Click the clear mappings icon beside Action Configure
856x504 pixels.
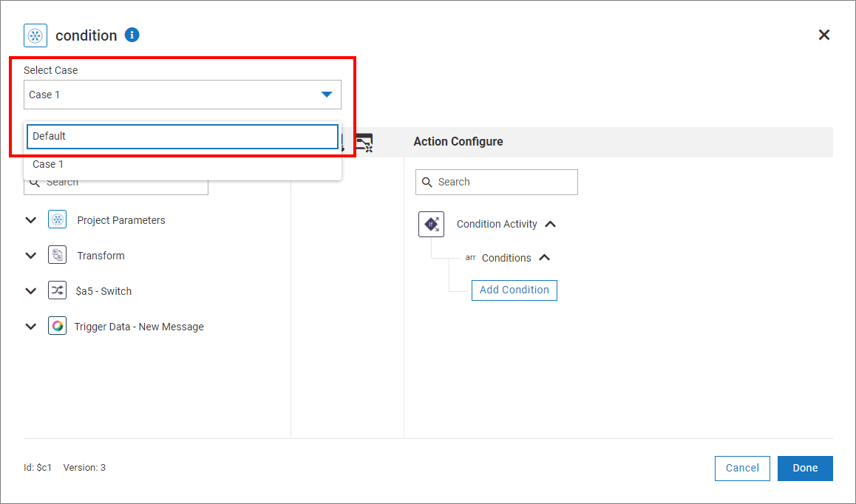(364, 142)
